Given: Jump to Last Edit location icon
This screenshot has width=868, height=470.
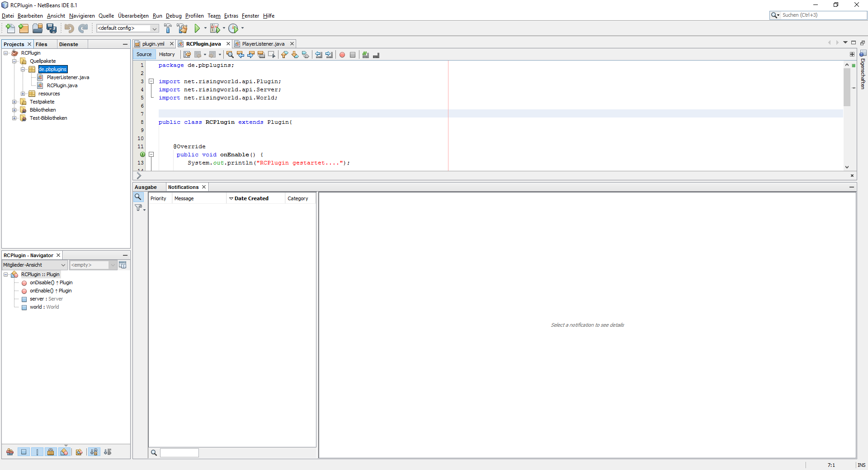Looking at the screenshot, I should coord(187,55).
